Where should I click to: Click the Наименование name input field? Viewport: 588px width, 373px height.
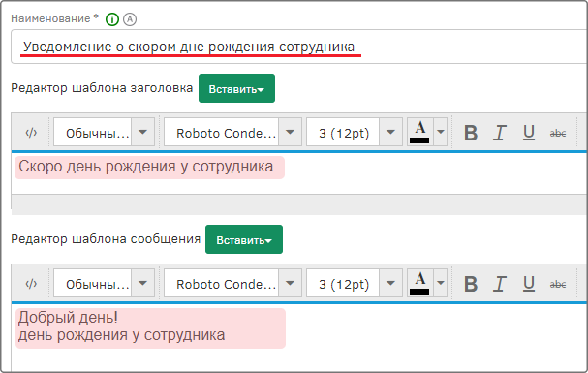pyautogui.click(x=299, y=47)
